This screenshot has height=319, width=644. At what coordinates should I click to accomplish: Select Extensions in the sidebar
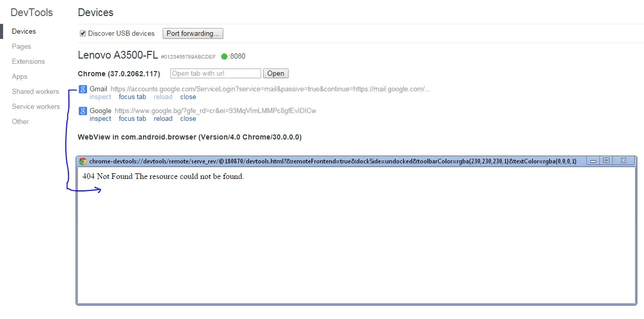[x=28, y=62]
